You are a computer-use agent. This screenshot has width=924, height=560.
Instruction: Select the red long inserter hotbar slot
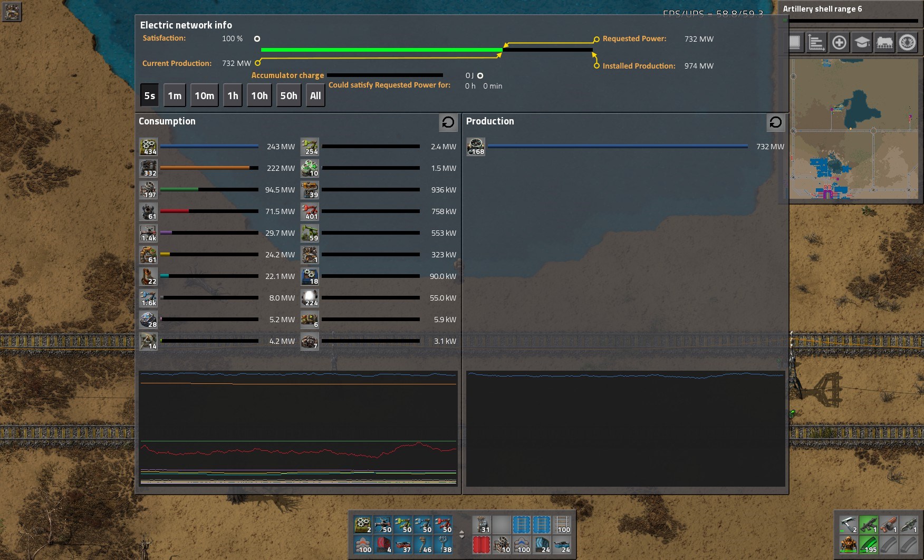click(x=443, y=525)
